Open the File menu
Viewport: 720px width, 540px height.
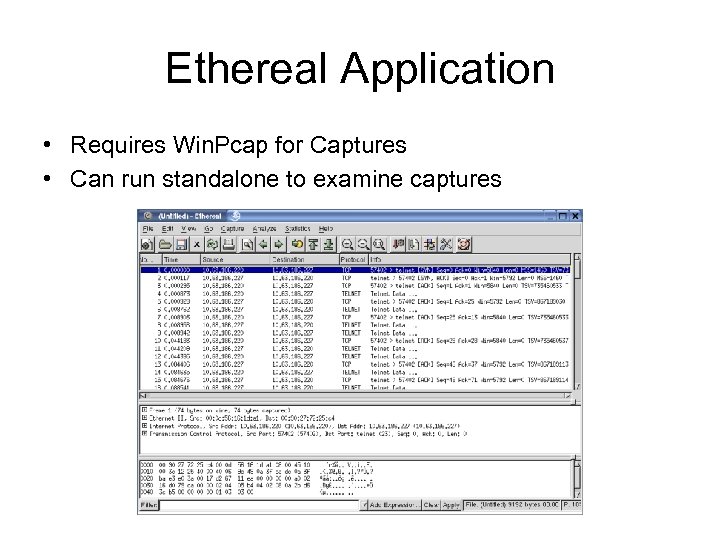click(x=148, y=228)
